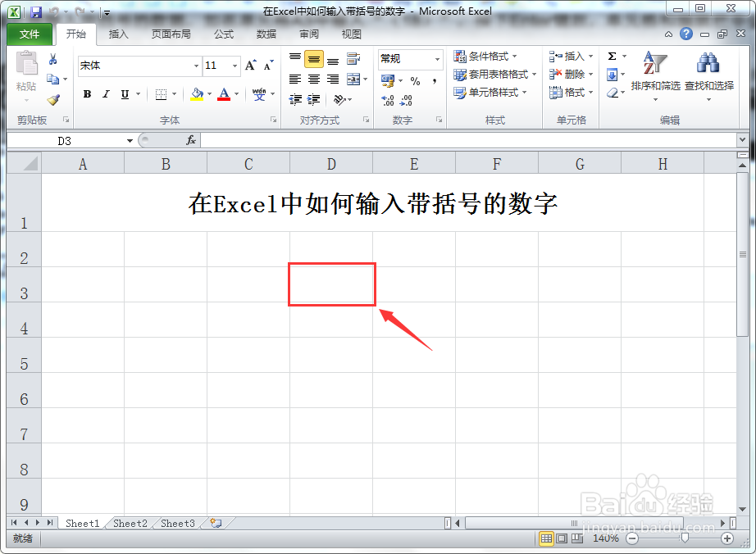Toggle Bold formatting
Viewport: 756px width, 554px height.
(87, 94)
